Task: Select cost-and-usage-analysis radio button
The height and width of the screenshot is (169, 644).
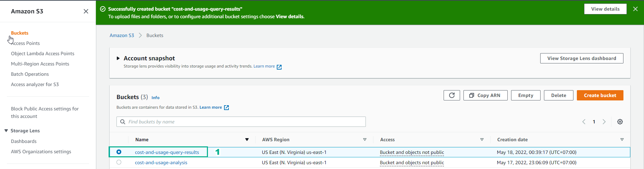Action: tap(119, 162)
